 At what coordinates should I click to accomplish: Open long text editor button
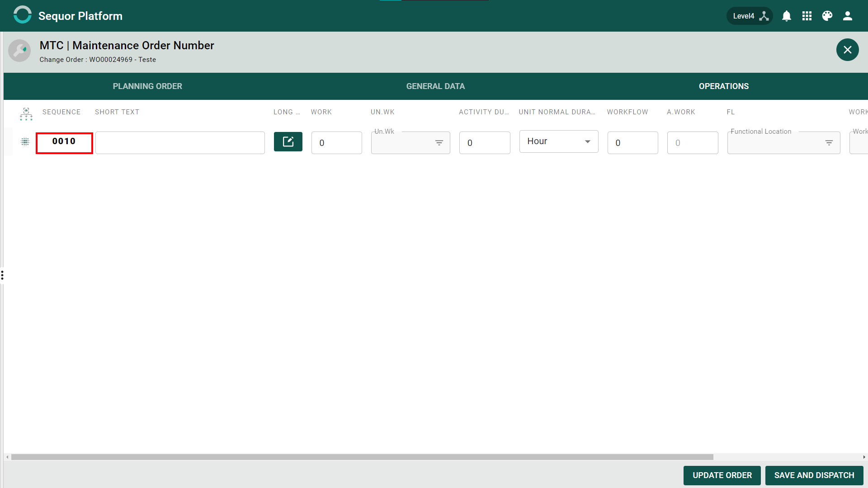tap(288, 142)
